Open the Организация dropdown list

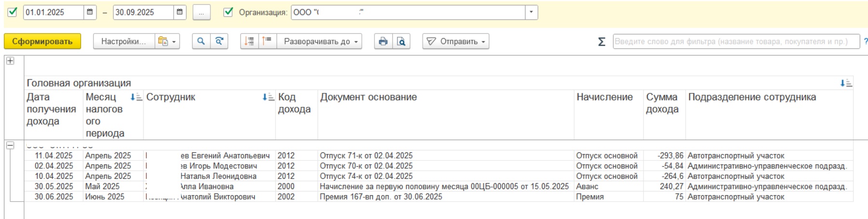pyautogui.click(x=531, y=12)
